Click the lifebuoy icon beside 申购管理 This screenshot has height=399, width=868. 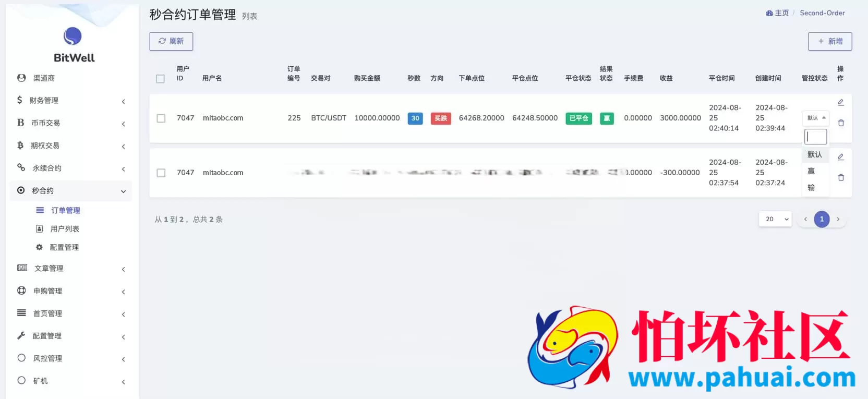pos(21,290)
